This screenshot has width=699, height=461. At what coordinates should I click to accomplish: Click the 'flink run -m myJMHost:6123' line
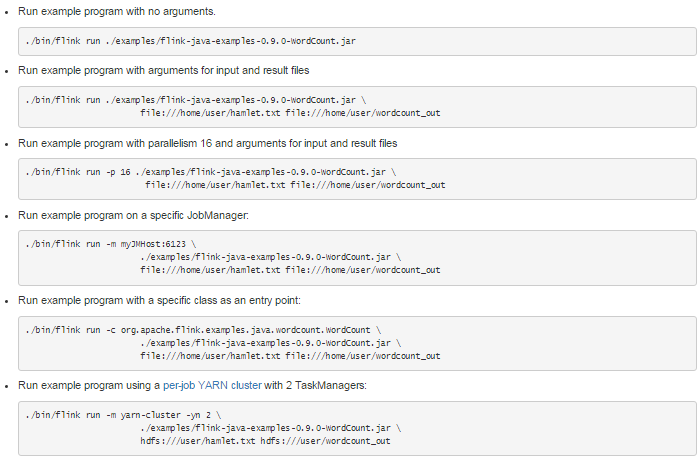pyautogui.click(x=111, y=243)
